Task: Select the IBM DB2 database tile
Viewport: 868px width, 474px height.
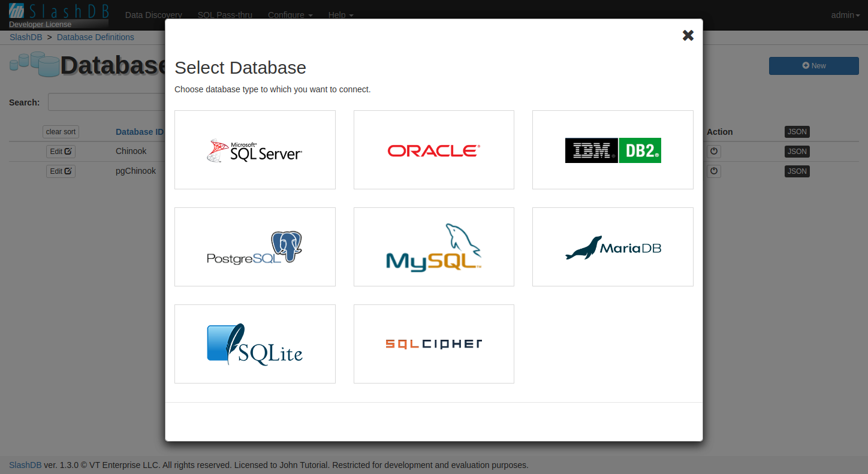Action: [613, 150]
